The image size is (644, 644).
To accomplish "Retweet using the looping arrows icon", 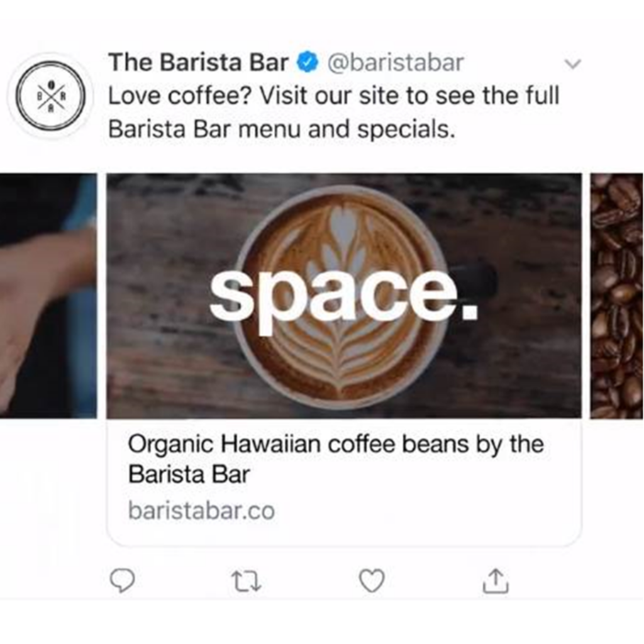I will coord(247,581).
